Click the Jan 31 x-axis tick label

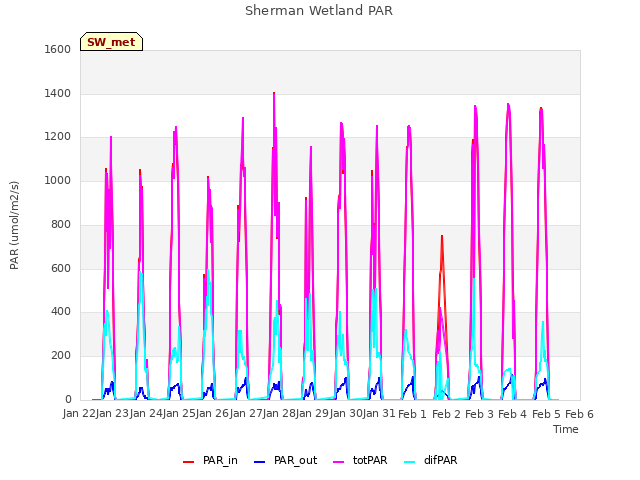click(x=379, y=414)
